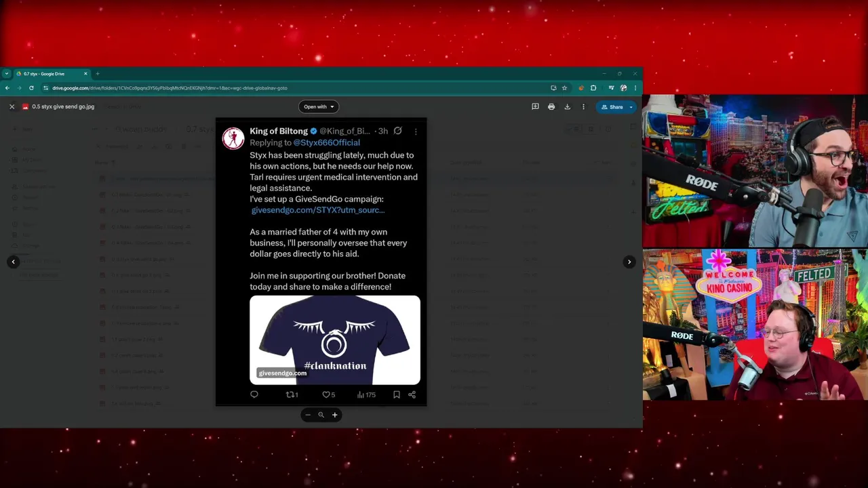Open the three-dot more actions menu in the preview bar
The image size is (868, 488).
[583, 106]
